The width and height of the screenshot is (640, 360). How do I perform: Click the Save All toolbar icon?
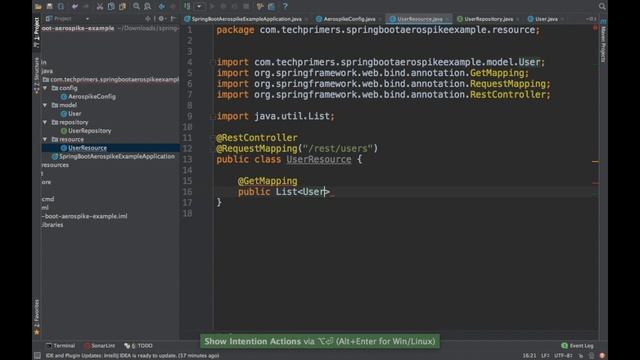[x=49, y=6]
